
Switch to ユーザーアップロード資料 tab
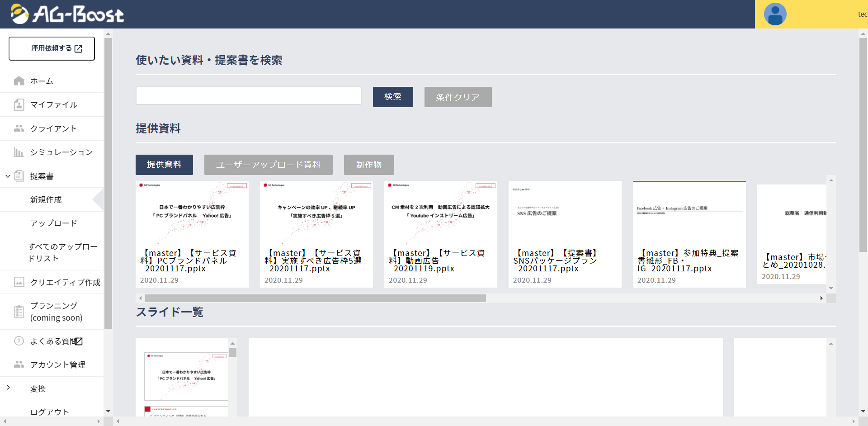tap(268, 165)
